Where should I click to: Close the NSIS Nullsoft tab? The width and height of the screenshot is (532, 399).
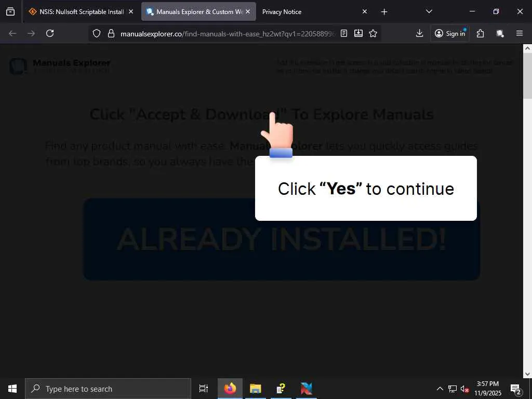[x=131, y=11]
